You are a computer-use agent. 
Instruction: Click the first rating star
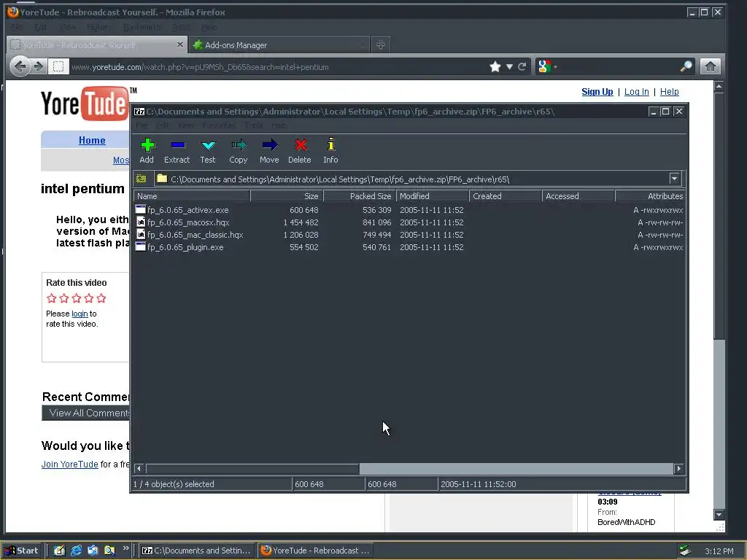pyautogui.click(x=52, y=298)
